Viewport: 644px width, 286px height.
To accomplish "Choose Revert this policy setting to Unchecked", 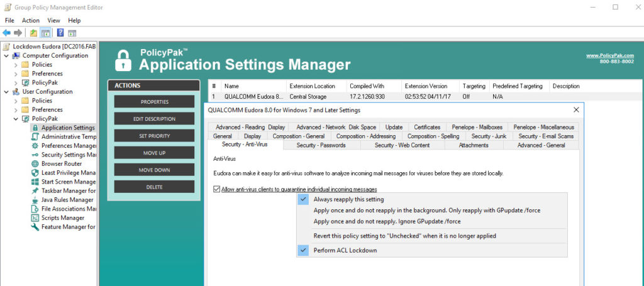I will point(431,236).
